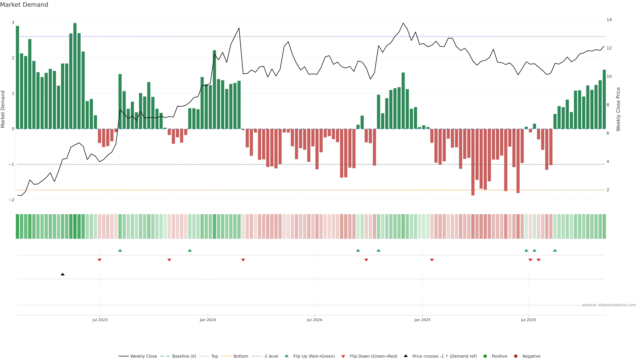The width and height of the screenshot is (644, 362).
Task: Click the Flip Down red triangle legend icon
Action: [x=343, y=356]
